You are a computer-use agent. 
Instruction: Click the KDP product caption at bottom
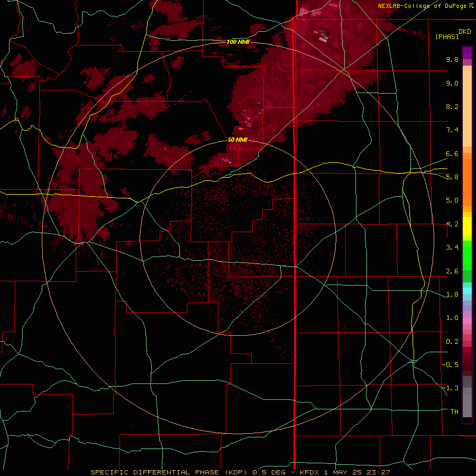point(240,472)
